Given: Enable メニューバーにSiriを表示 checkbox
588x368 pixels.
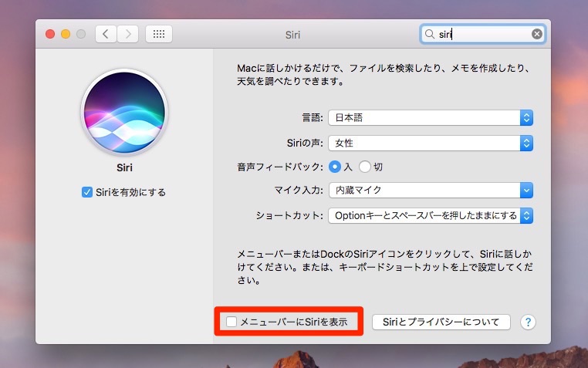Looking at the screenshot, I should point(231,322).
